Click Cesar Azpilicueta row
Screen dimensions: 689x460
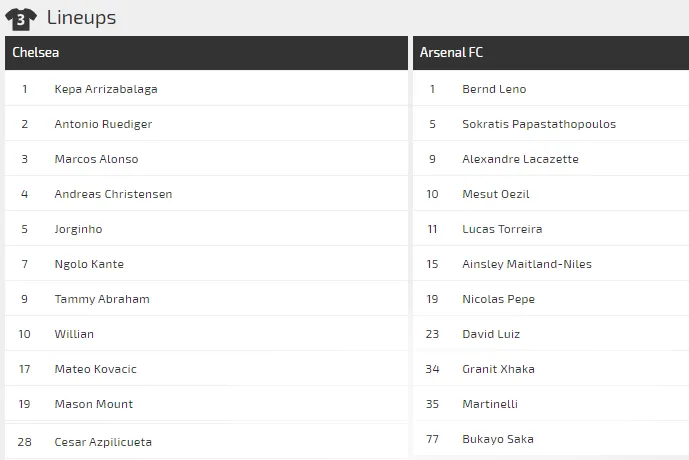pyautogui.click(x=103, y=441)
